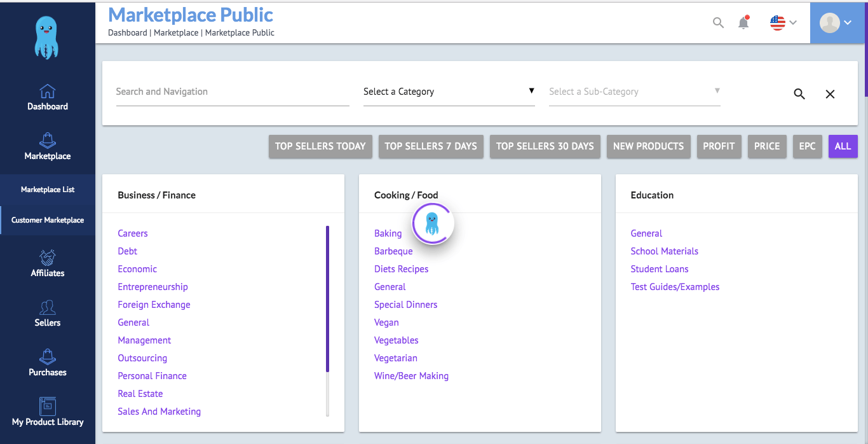The image size is (868, 444).
Task: Open Affiliates handshake icon
Action: (x=48, y=257)
